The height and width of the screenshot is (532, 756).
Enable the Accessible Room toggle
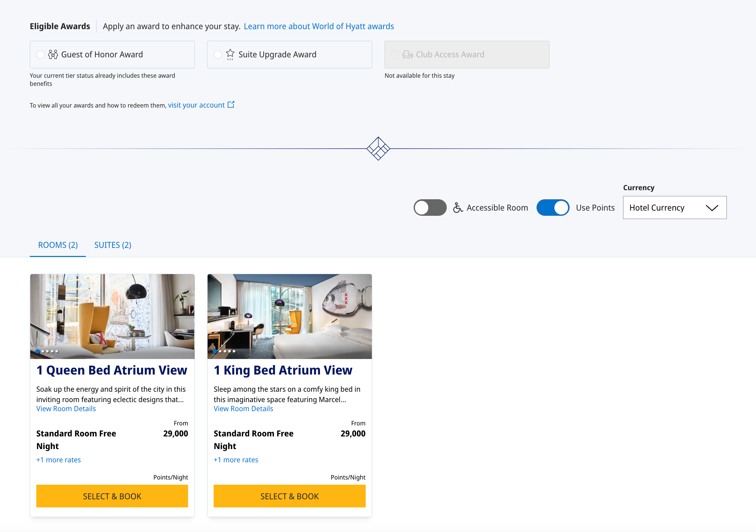pyautogui.click(x=430, y=208)
